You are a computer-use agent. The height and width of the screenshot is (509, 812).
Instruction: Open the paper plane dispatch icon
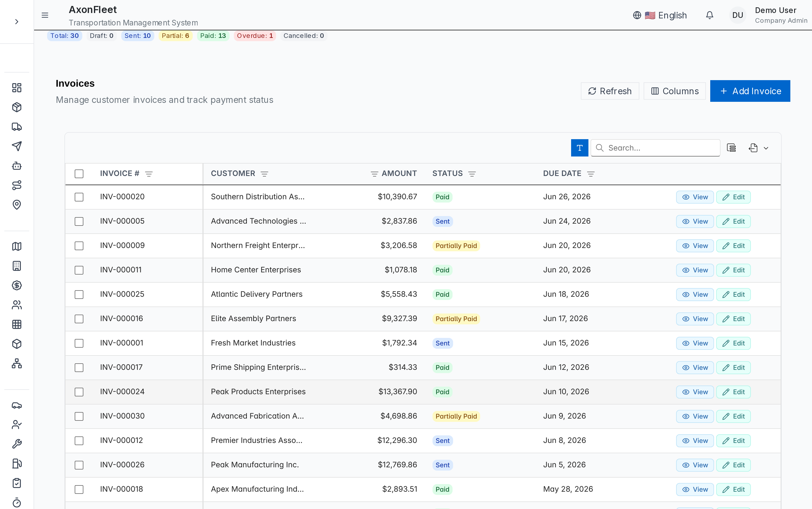[x=17, y=146]
